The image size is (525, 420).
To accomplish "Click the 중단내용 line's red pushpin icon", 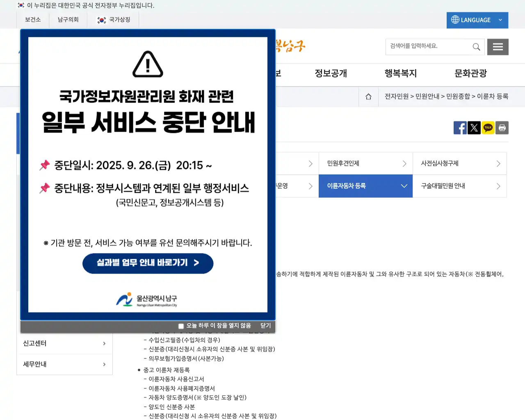I will (44, 188).
